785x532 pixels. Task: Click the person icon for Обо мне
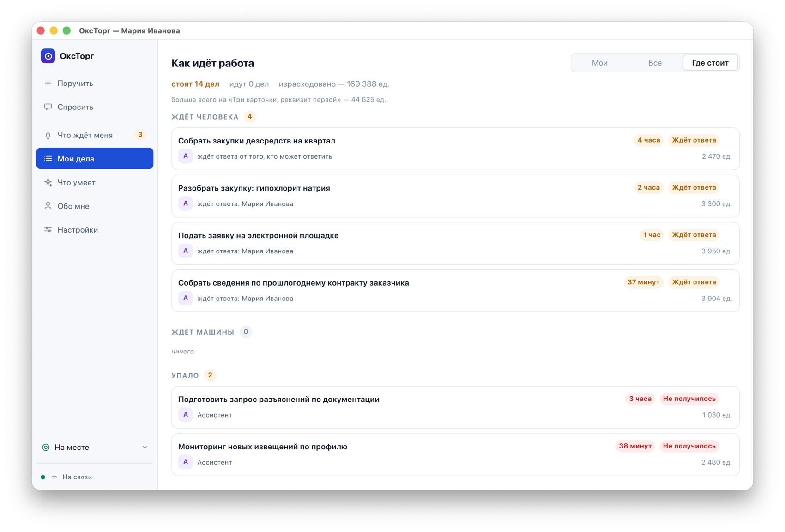(x=48, y=206)
